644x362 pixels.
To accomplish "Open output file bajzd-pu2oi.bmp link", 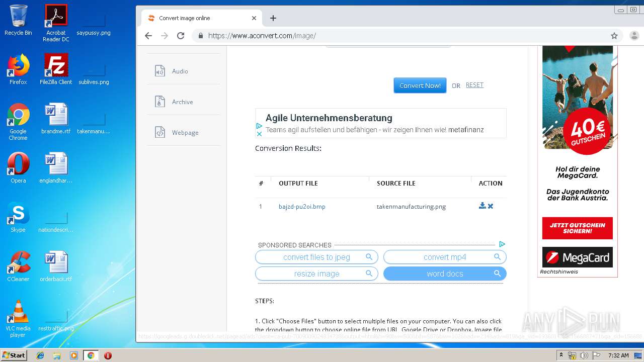I will click(x=302, y=207).
